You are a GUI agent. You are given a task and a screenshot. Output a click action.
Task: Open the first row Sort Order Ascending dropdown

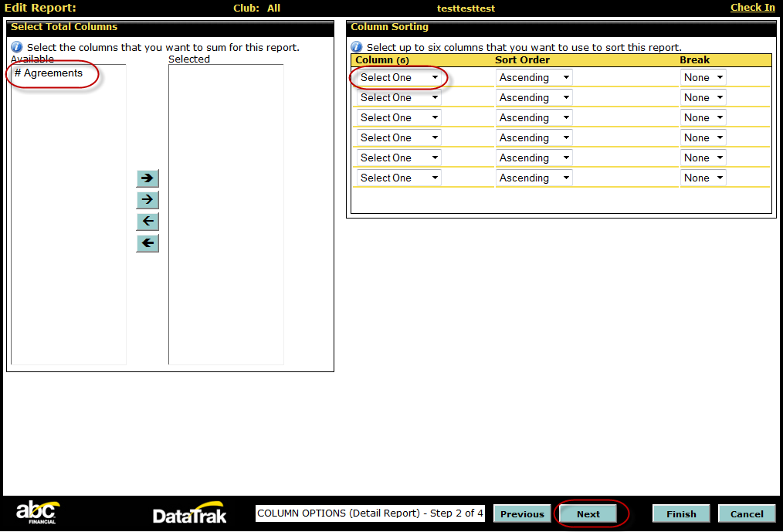534,78
